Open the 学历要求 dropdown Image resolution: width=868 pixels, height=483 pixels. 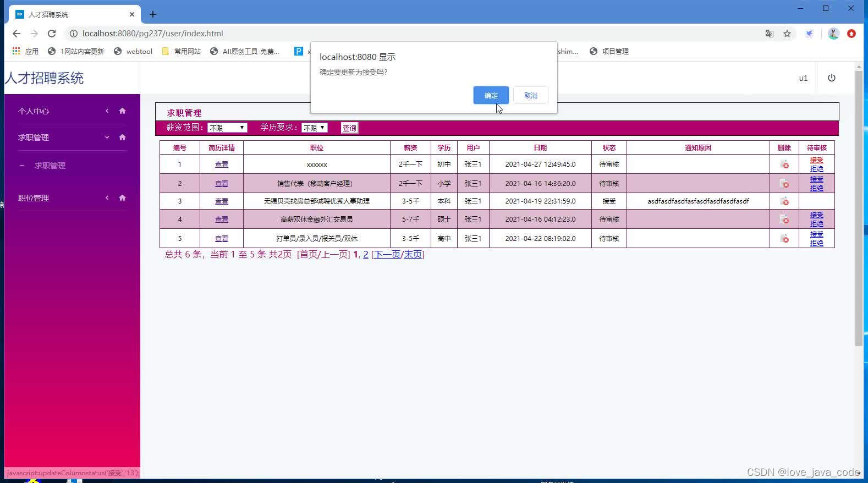tap(315, 128)
